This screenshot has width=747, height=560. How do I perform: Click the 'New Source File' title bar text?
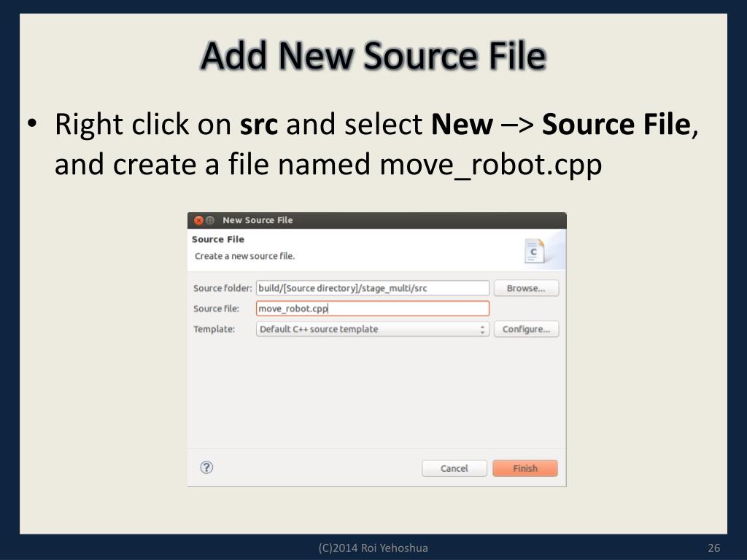(x=258, y=220)
